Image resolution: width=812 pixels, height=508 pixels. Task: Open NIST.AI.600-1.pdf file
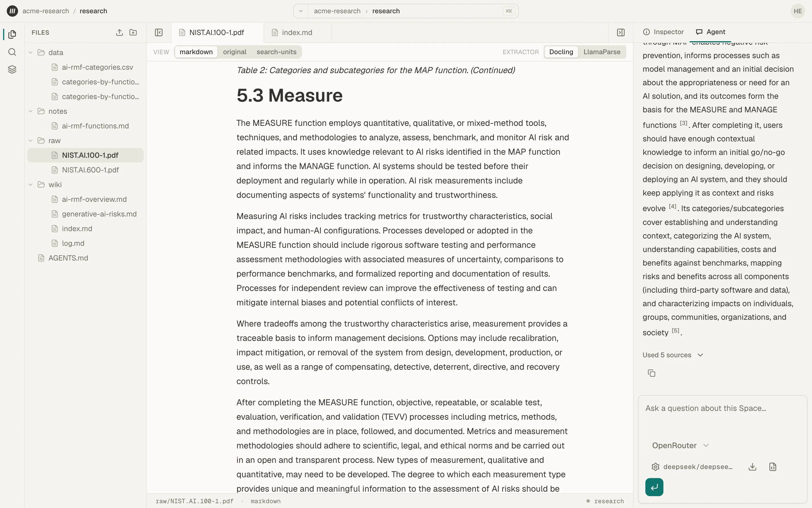click(85, 170)
